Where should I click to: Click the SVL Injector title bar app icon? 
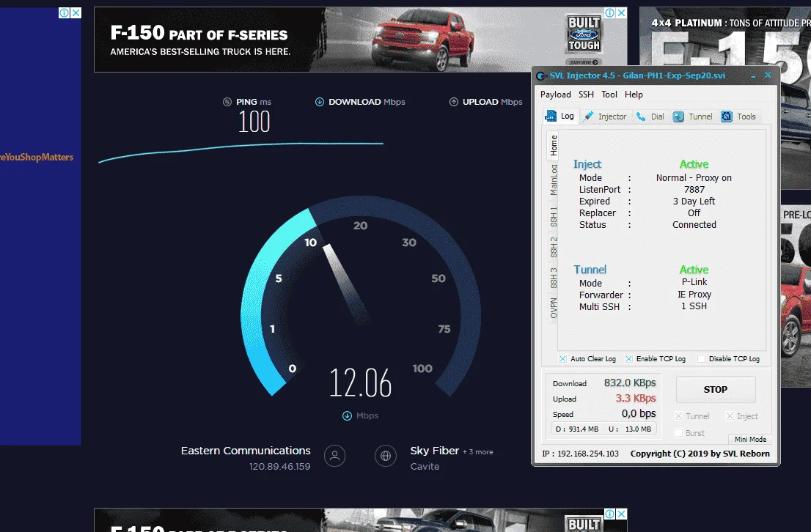coord(541,76)
